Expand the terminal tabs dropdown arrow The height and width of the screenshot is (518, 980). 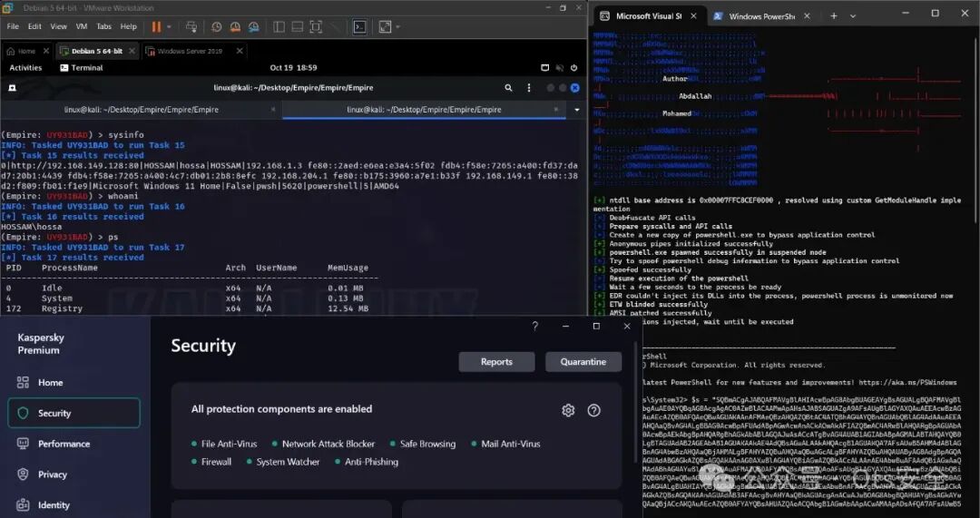coord(577,110)
